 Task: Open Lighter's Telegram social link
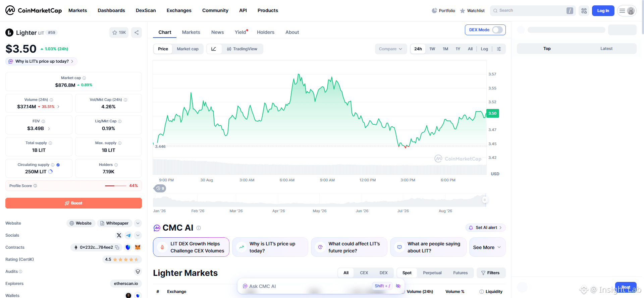[128, 235]
